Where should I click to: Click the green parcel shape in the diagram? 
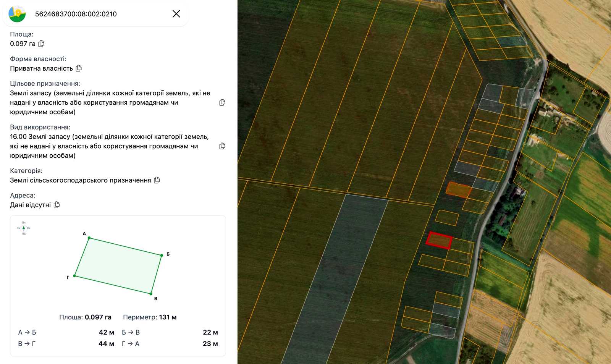tap(118, 266)
